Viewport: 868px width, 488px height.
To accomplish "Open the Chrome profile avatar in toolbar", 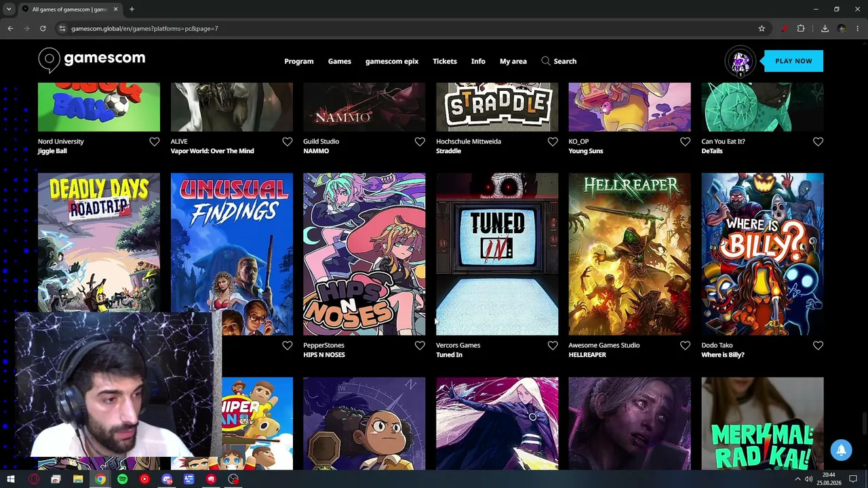I will tap(842, 28).
